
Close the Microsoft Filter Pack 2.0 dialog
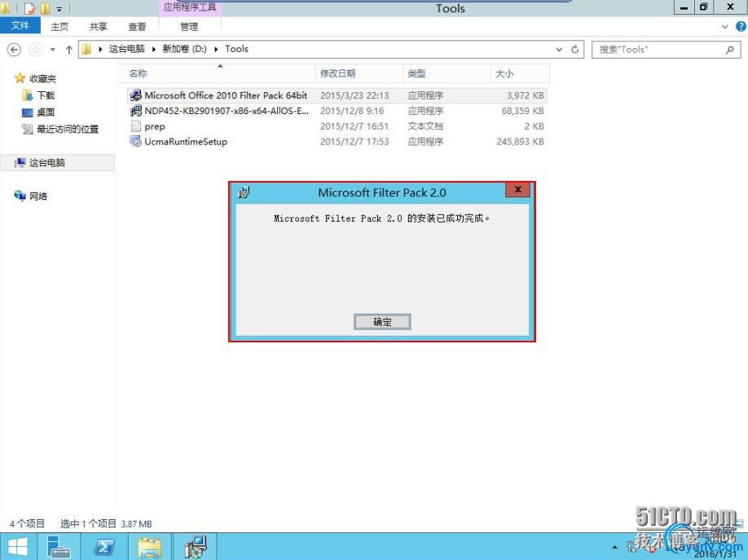[518, 190]
